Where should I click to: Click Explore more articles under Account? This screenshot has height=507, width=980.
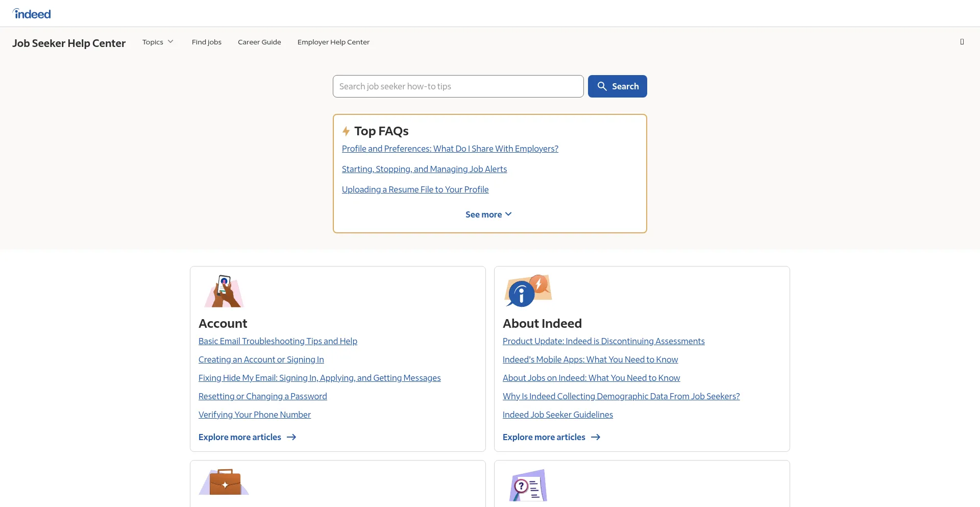tap(247, 437)
